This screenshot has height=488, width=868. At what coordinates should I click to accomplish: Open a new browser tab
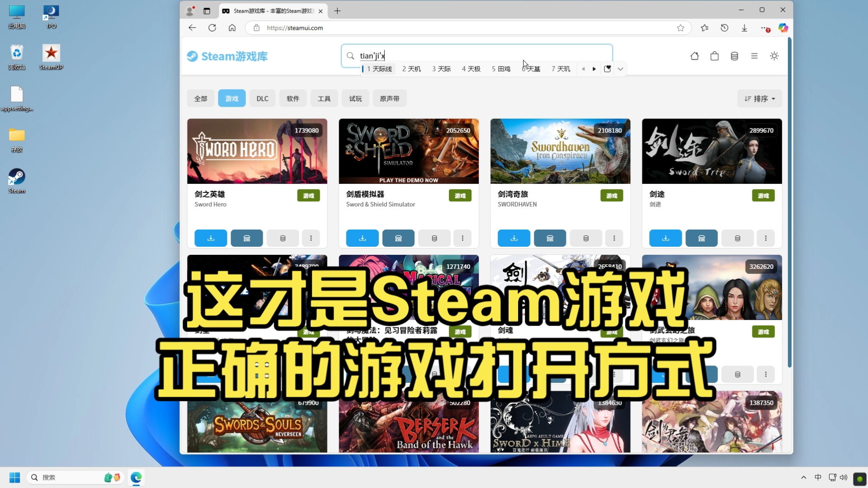[x=337, y=11]
